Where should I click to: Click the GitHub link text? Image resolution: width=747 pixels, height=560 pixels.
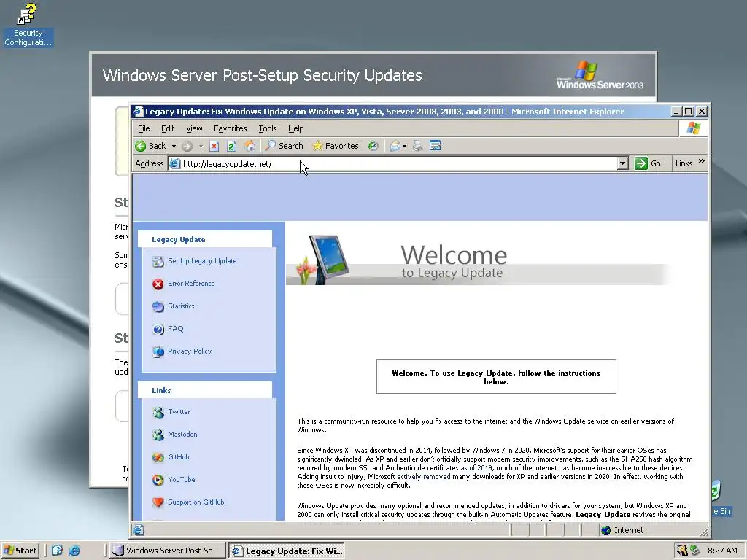(x=179, y=456)
